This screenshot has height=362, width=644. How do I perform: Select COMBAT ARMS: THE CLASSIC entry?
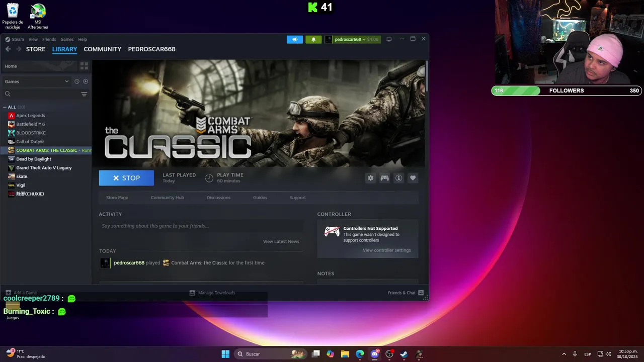[x=46, y=150]
